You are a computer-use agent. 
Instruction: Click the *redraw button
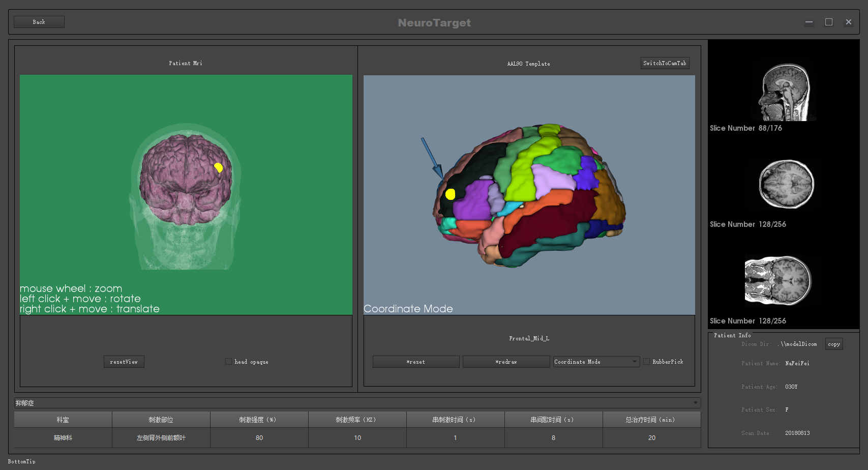click(506, 362)
